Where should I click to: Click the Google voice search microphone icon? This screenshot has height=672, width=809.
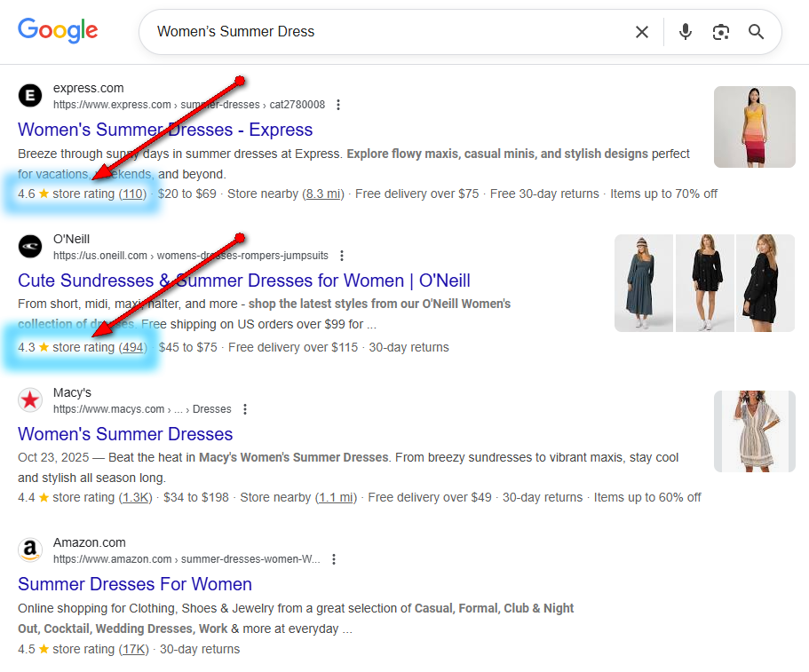pyautogui.click(x=685, y=31)
